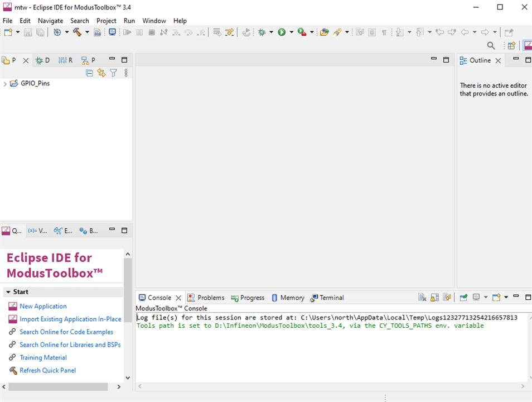The height and width of the screenshot is (402, 532).
Task: Open the External Tools dropdown arrow
Action: click(x=312, y=32)
